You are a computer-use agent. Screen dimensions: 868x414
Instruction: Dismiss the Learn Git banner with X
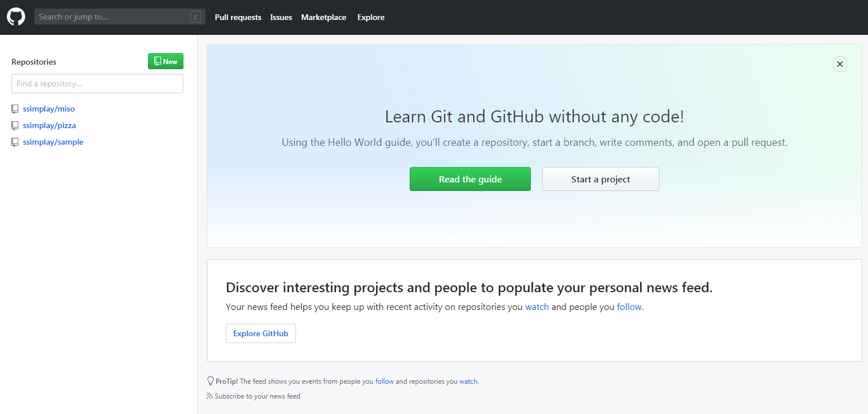pyautogui.click(x=839, y=64)
